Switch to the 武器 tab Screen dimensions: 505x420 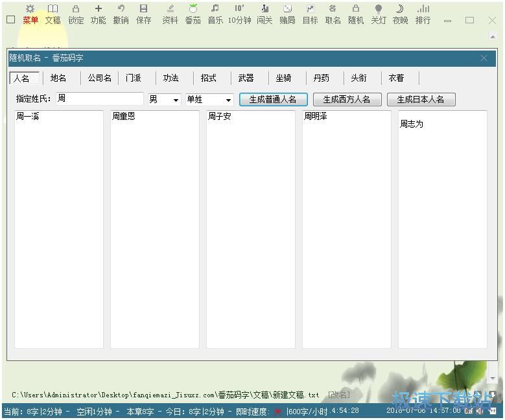246,78
